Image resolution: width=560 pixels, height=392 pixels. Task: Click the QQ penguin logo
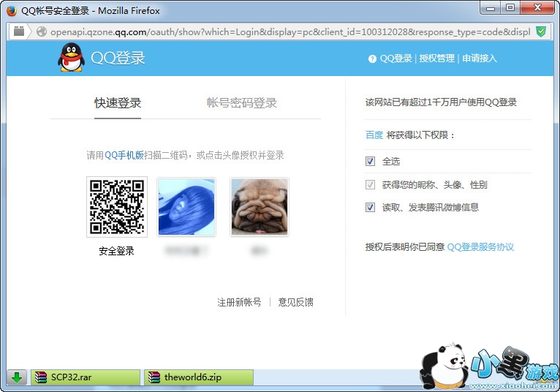coord(71,58)
